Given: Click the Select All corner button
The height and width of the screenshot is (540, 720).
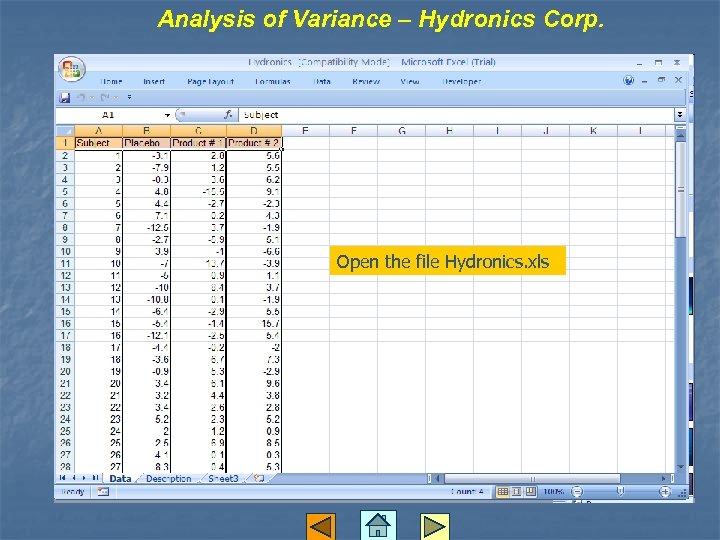Looking at the screenshot, I should [x=65, y=131].
